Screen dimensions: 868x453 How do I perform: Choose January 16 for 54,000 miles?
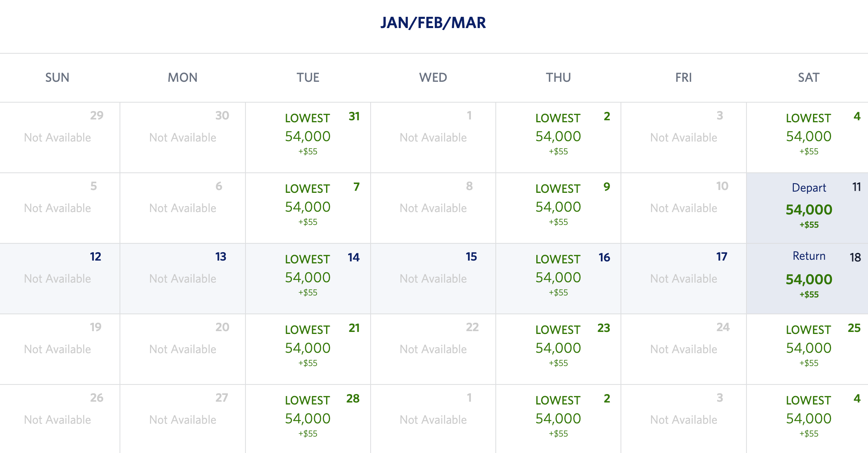point(558,277)
